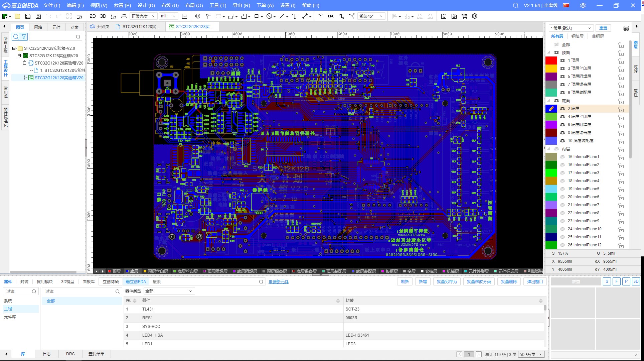Click the 申请新元件 link
This screenshot has width=644, height=361.
279,282
